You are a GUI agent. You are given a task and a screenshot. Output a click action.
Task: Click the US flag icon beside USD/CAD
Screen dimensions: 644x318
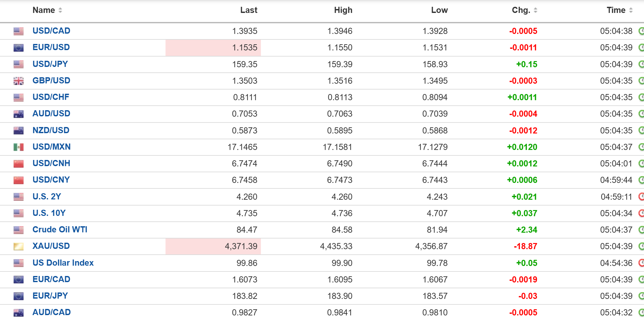point(18,31)
